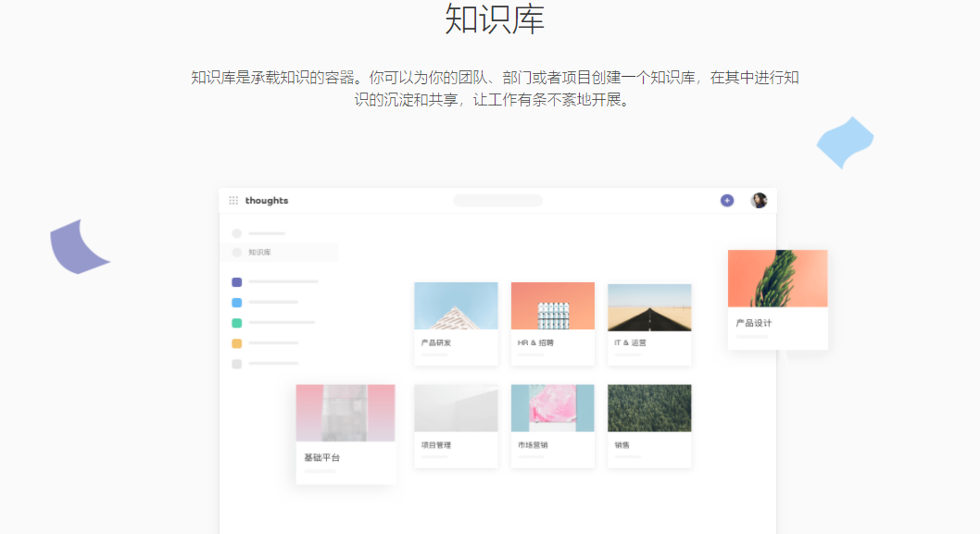Click the purple plus add button
The height and width of the screenshot is (534, 980).
pos(727,201)
